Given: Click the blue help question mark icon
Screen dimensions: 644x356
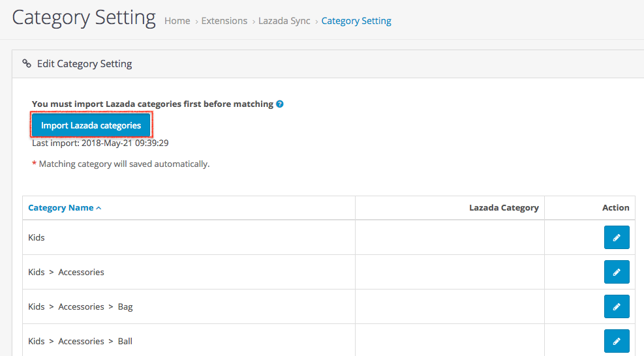Looking at the screenshot, I should 280,104.
